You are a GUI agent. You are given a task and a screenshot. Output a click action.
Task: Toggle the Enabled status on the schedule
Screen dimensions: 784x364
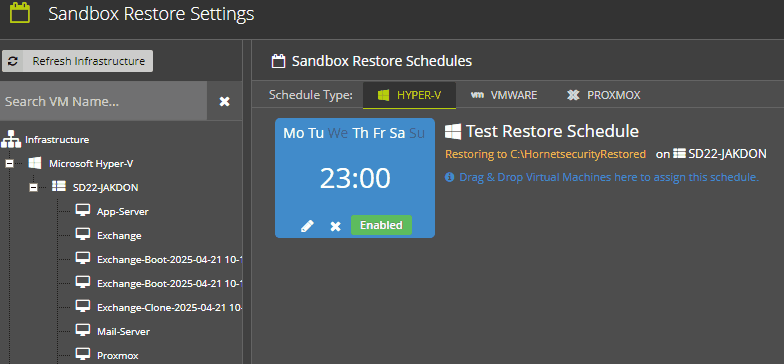(381, 225)
